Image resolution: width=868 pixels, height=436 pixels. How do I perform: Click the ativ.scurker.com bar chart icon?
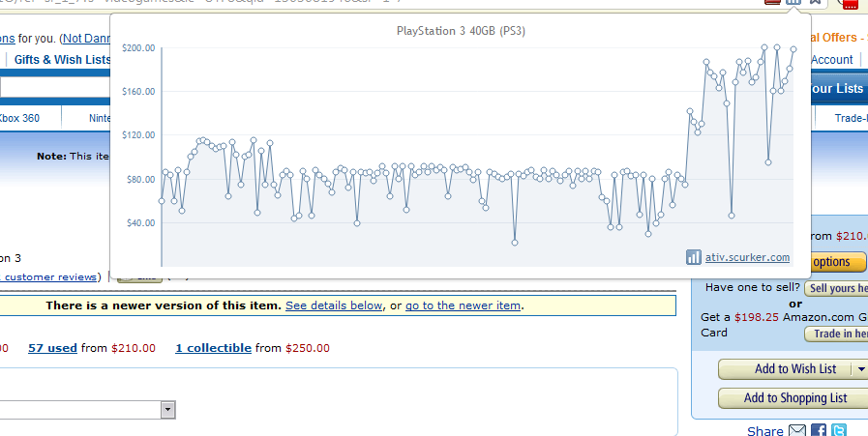[x=693, y=257]
